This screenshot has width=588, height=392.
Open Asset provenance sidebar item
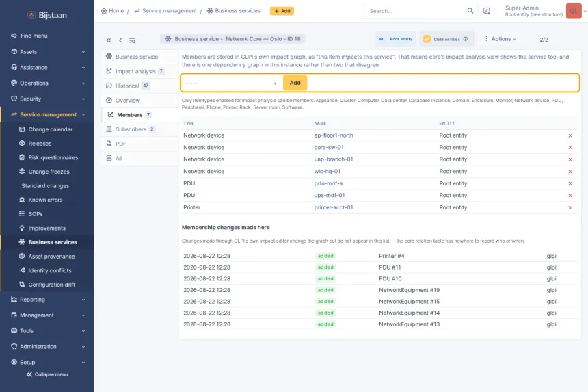[x=47, y=257]
